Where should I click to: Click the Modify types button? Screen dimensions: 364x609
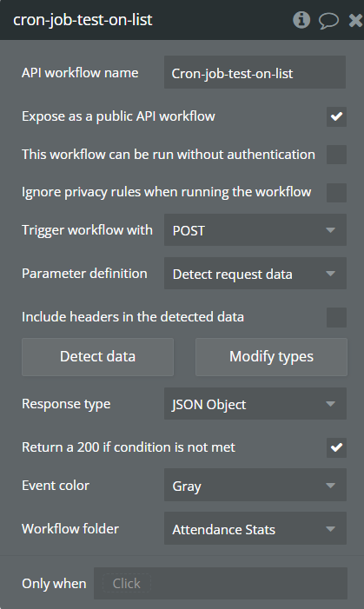point(272,357)
